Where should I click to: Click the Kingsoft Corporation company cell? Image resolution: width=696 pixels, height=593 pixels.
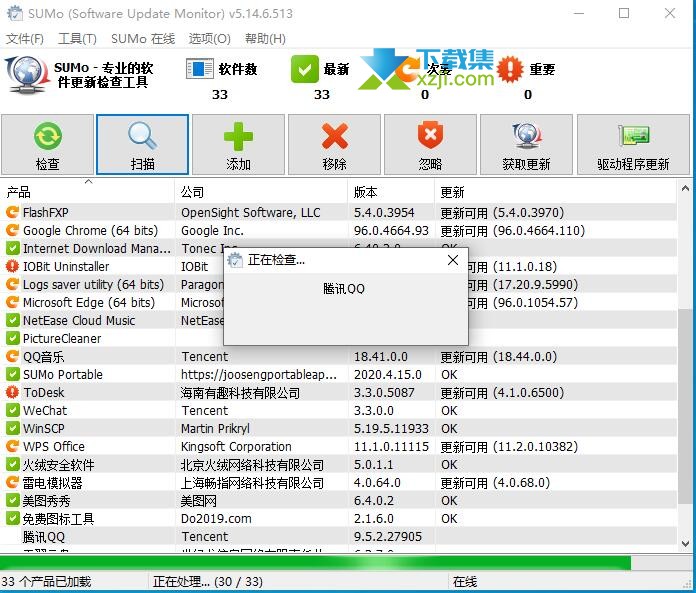tap(236, 447)
